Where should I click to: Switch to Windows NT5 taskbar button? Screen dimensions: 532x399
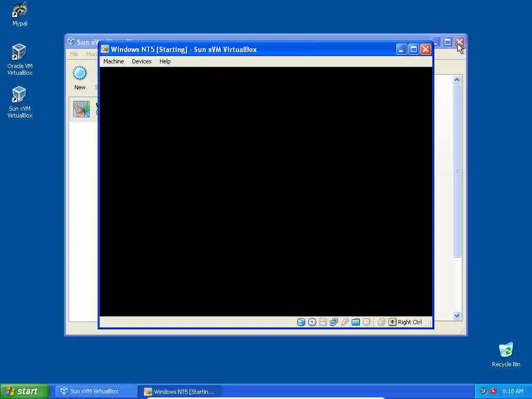tap(180, 391)
